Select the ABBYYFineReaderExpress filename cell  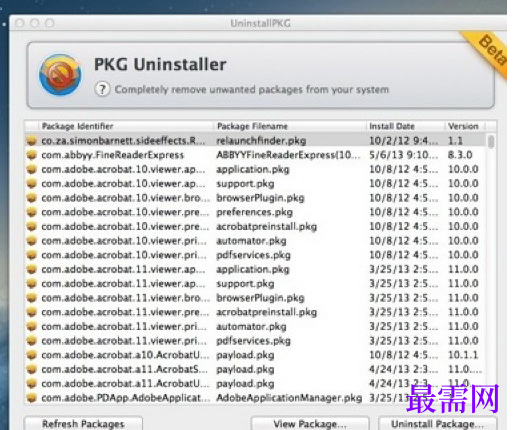tap(288, 155)
